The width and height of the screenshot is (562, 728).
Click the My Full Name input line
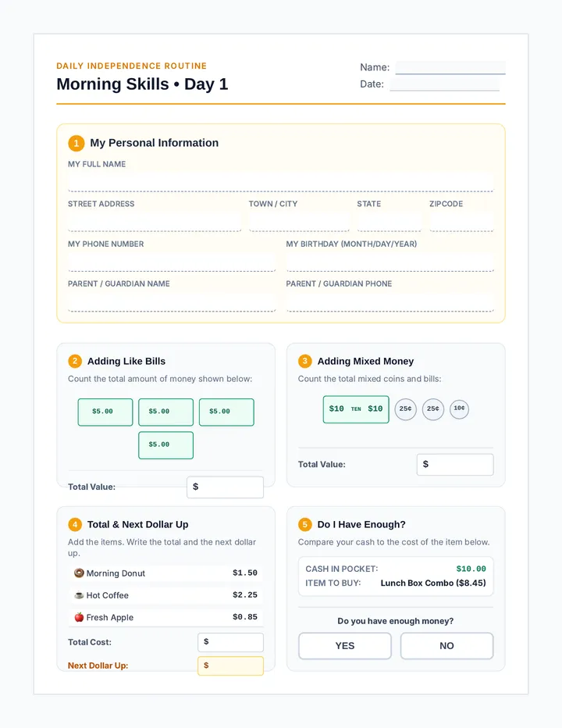[x=281, y=183]
